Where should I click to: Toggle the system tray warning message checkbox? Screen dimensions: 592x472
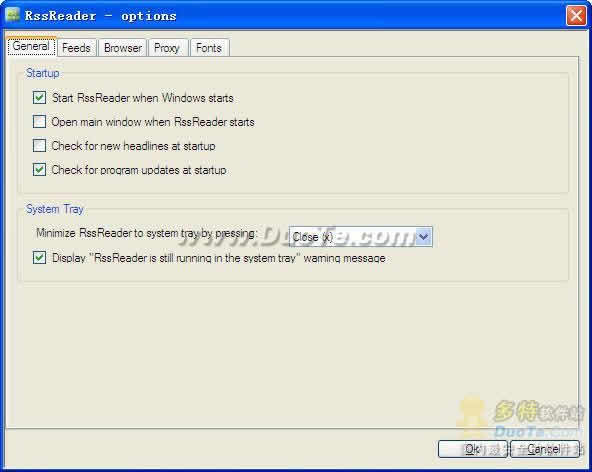[x=40, y=258]
